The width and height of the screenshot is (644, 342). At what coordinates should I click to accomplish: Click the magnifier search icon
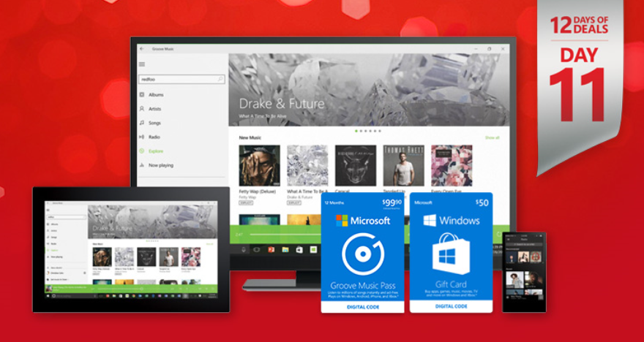220,79
